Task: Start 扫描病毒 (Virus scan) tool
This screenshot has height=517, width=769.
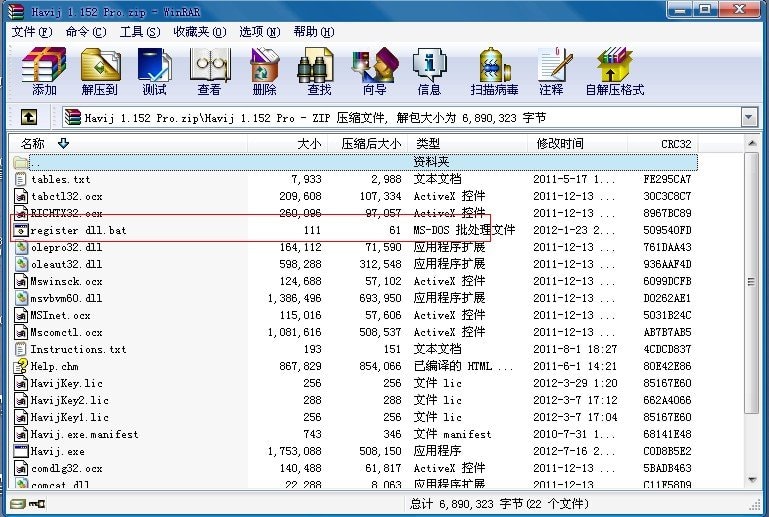Action: [494, 72]
